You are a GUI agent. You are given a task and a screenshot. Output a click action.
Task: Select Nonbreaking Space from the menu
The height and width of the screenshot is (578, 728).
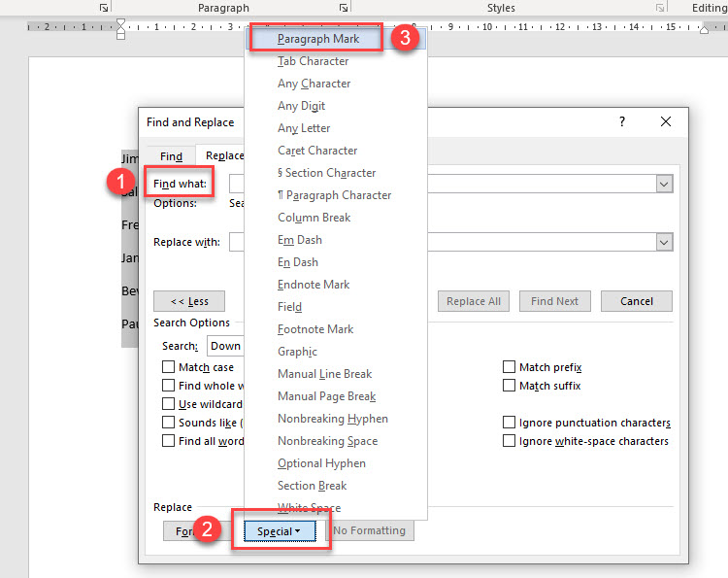coord(327,441)
